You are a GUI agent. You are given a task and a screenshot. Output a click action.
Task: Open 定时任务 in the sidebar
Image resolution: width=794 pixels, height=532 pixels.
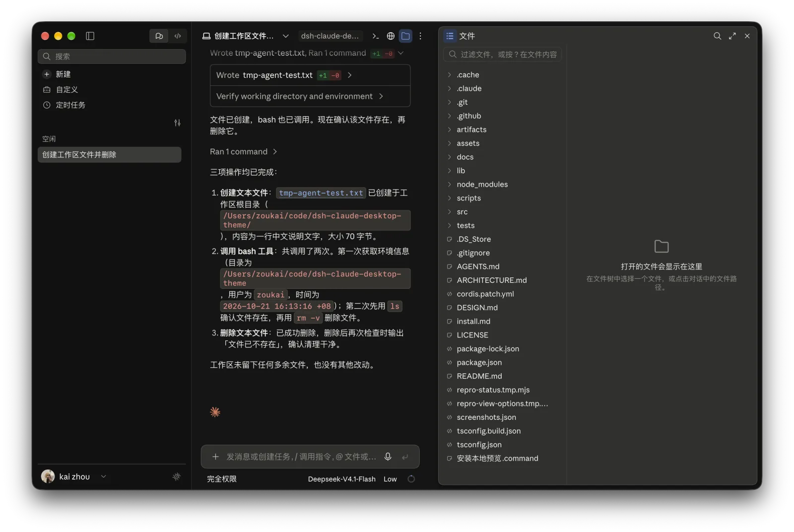(112, 105)
